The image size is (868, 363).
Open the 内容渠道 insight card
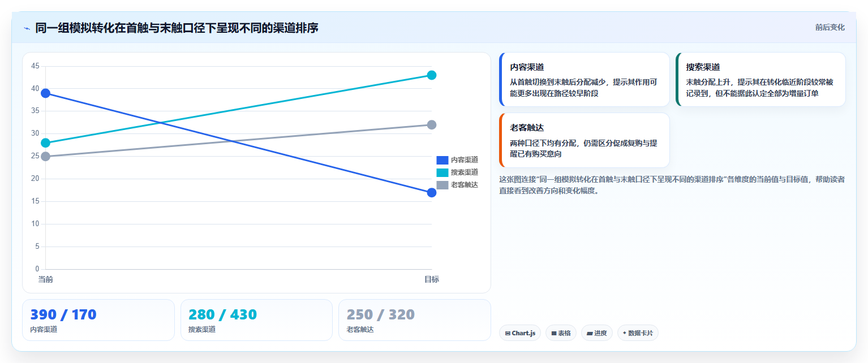pyautogui.click(x=585, y=80)
